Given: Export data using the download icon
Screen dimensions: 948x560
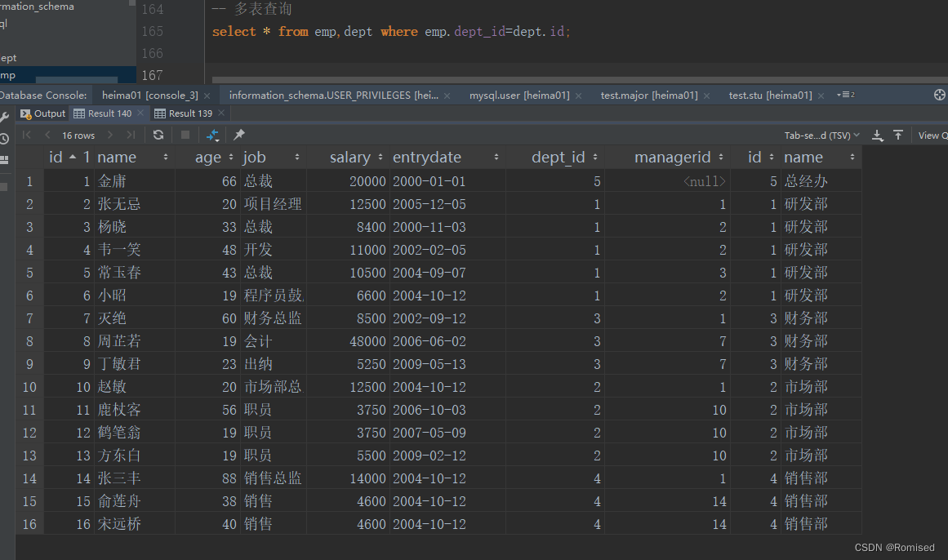Looking at the screenshot, I should (x=877, y=136).
